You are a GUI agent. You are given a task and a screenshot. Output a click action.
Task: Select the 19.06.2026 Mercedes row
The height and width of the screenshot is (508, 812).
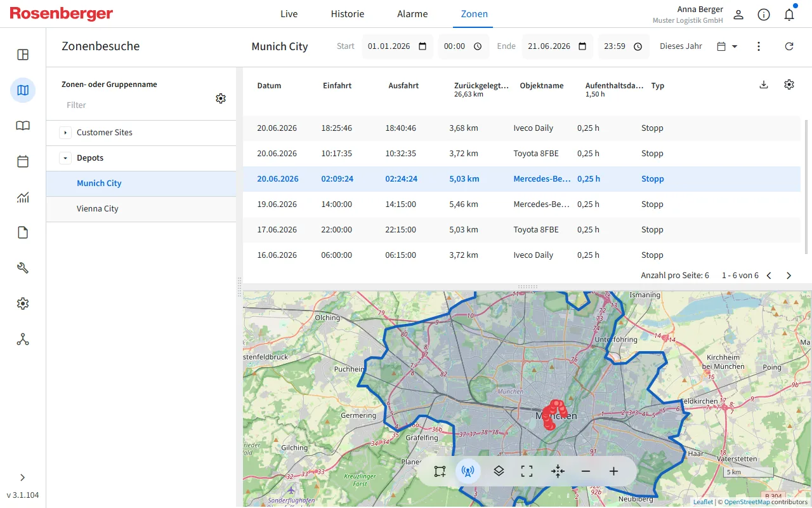(521, 204)
